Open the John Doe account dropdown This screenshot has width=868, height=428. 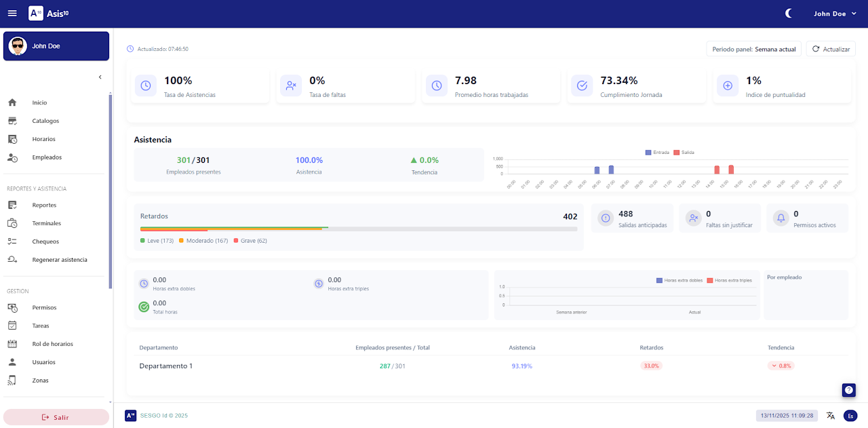(x=834, y=13)
